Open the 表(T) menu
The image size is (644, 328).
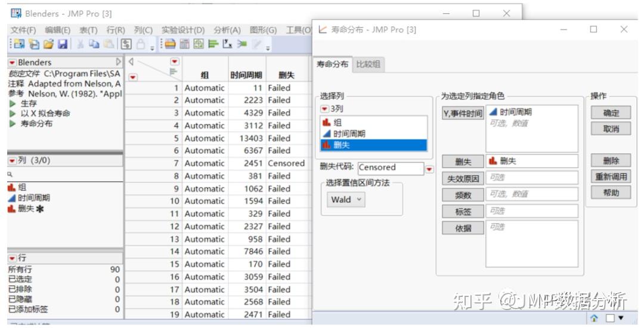pyautogui.click(x=88, y=30)
